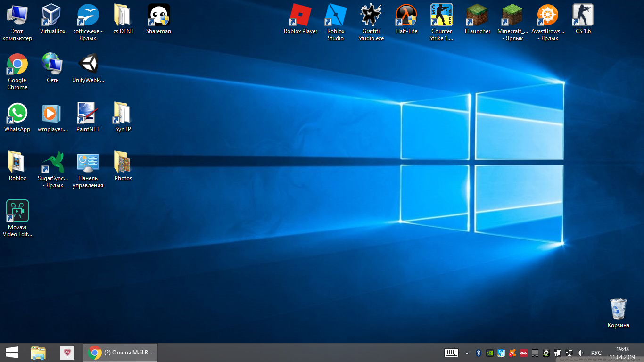644x362 pixels.
Task: Open the touch keyboard from the tray
Action: 451,353
